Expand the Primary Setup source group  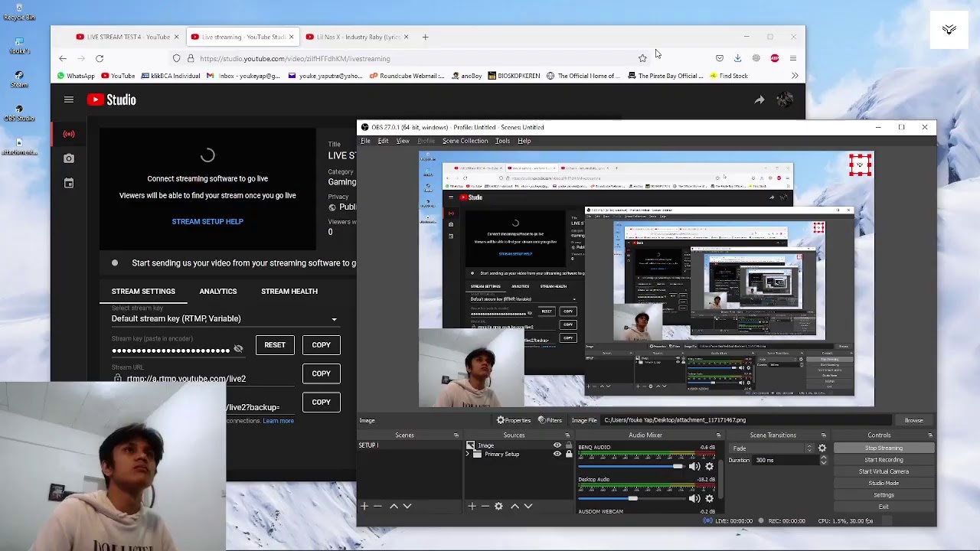468,455
